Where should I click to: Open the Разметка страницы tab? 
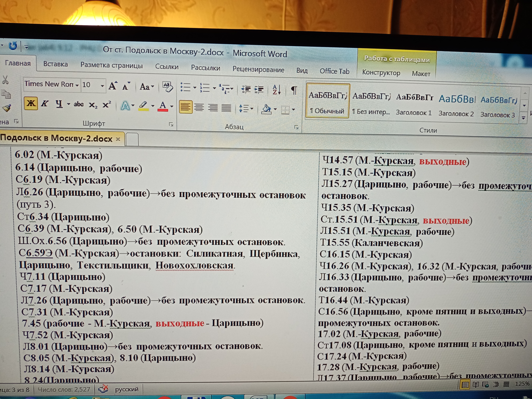coord(111,65)
